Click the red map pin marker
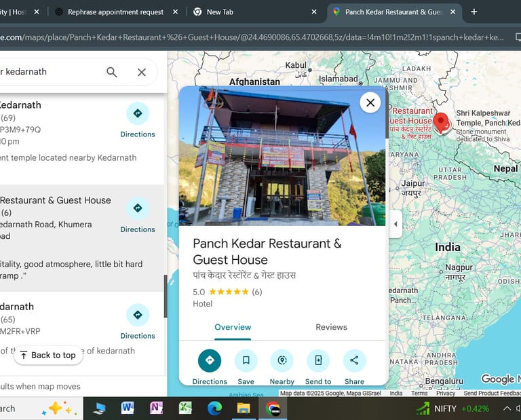Viewport: 521px width, 420px height. [442, 123]
